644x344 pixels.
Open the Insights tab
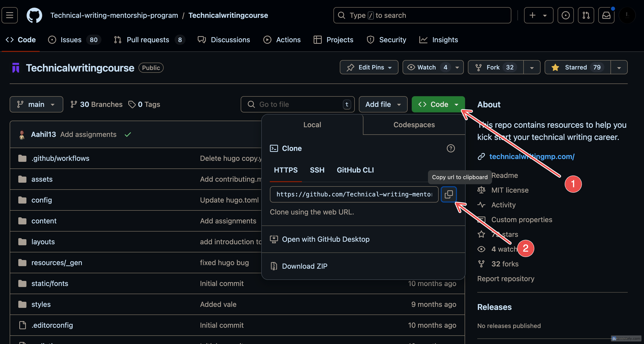[x=438, y=40]
